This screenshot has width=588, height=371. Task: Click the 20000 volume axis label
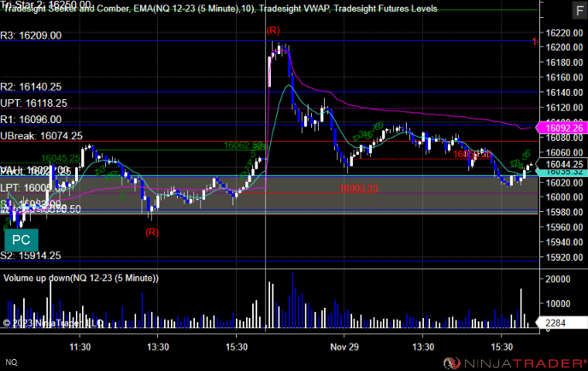click(x=557, y=279)
